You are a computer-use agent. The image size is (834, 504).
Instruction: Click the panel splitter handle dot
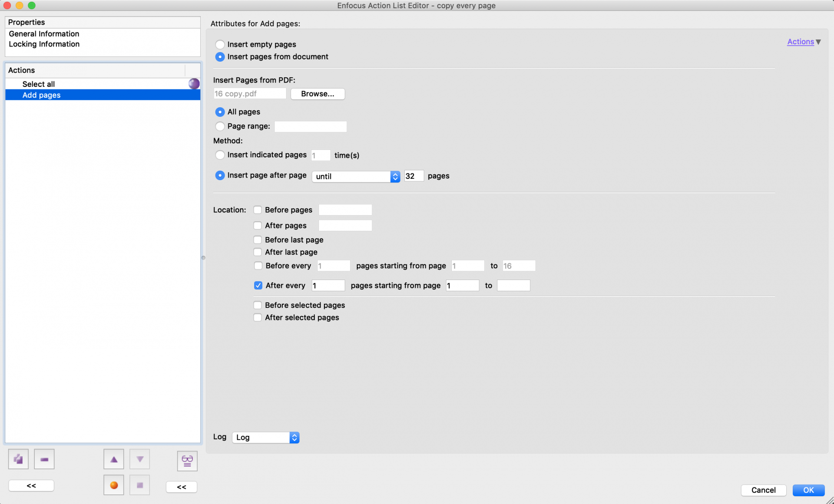tap(203, 258)
